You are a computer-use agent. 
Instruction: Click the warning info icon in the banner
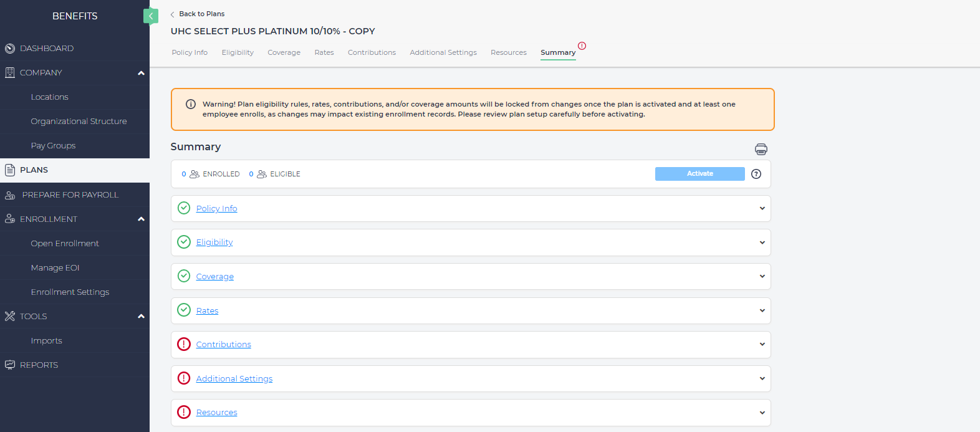coord(191,104)
